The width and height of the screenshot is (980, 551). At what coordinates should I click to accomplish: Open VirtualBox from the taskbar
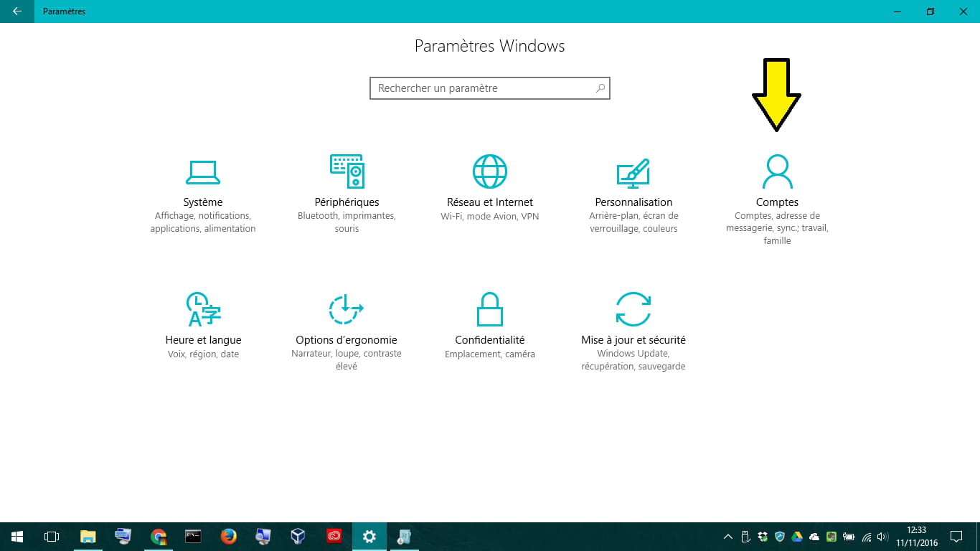pyautogui.click(x=298, y=537)
